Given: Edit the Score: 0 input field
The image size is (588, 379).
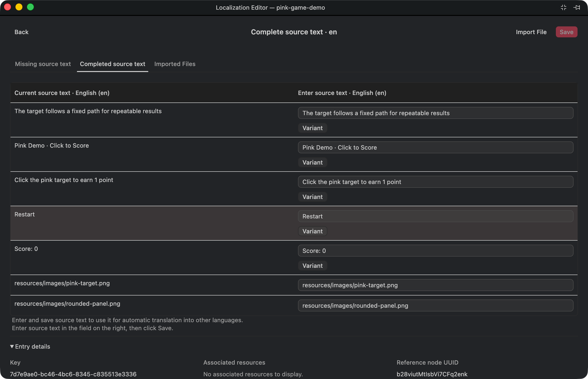Looking at the screenshot, I should pyautogui.click(x=435, y=251).
